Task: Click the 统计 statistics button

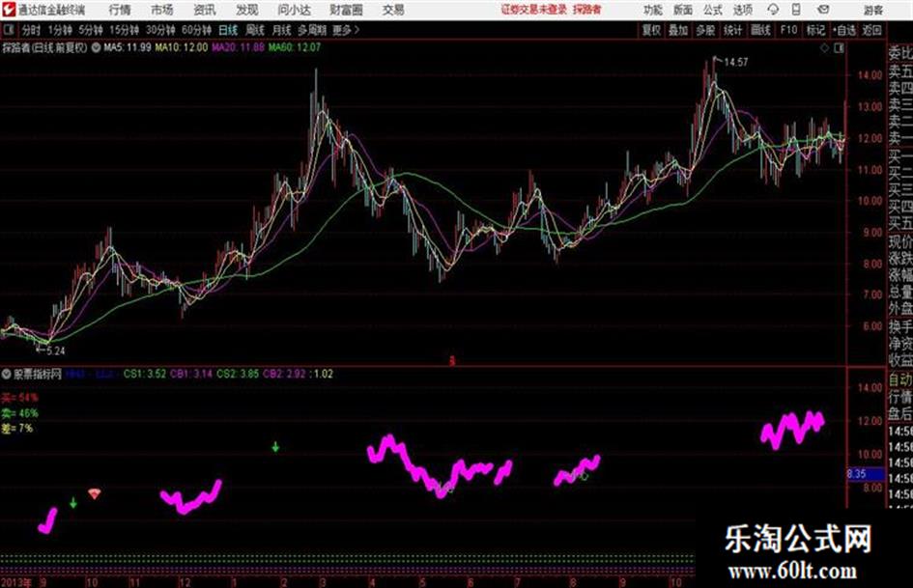Action: click(x=732, y=30)
